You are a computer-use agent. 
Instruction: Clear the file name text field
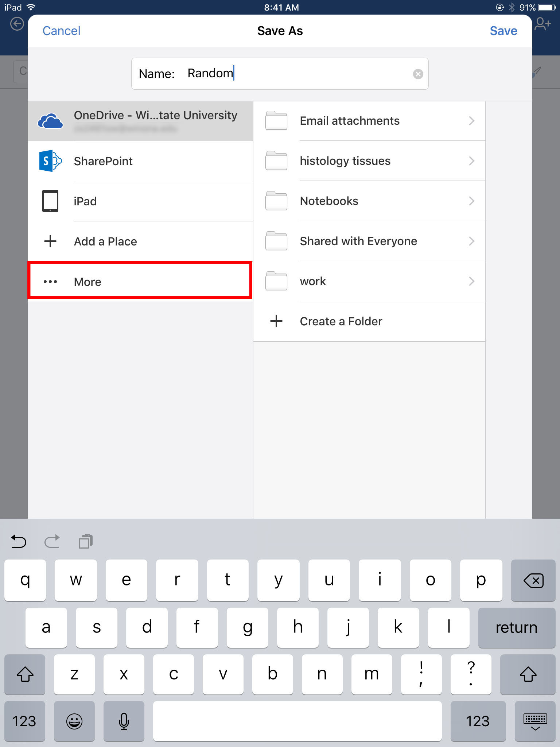coord(418,74)
